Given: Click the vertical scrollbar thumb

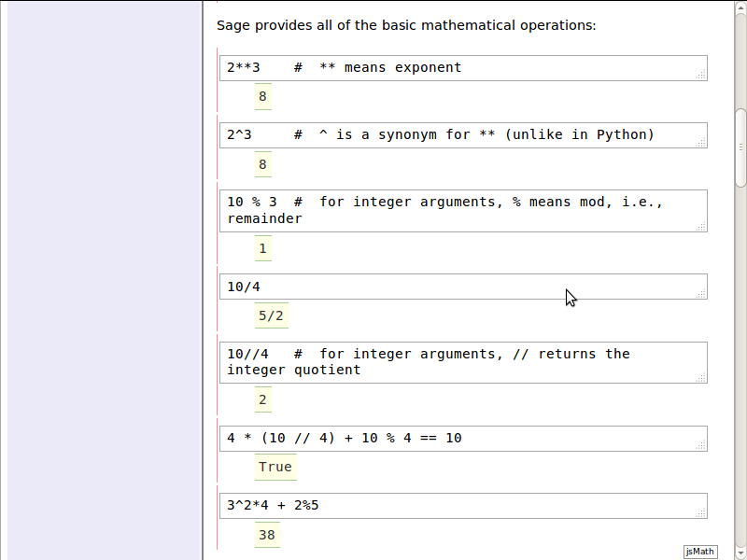Looking at the screenshot, I should click(x=740, y=149).
